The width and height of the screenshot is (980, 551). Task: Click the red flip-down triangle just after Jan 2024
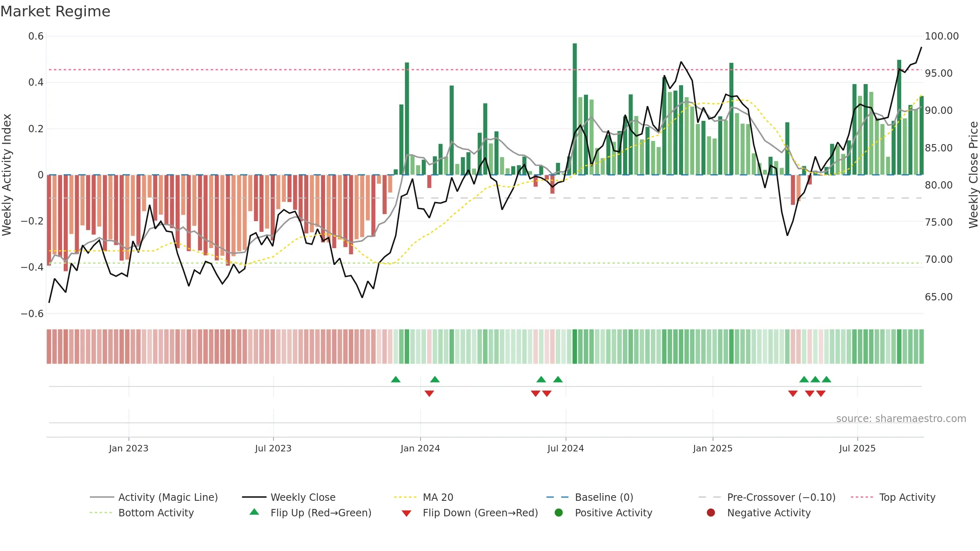(x=429, y=393)
